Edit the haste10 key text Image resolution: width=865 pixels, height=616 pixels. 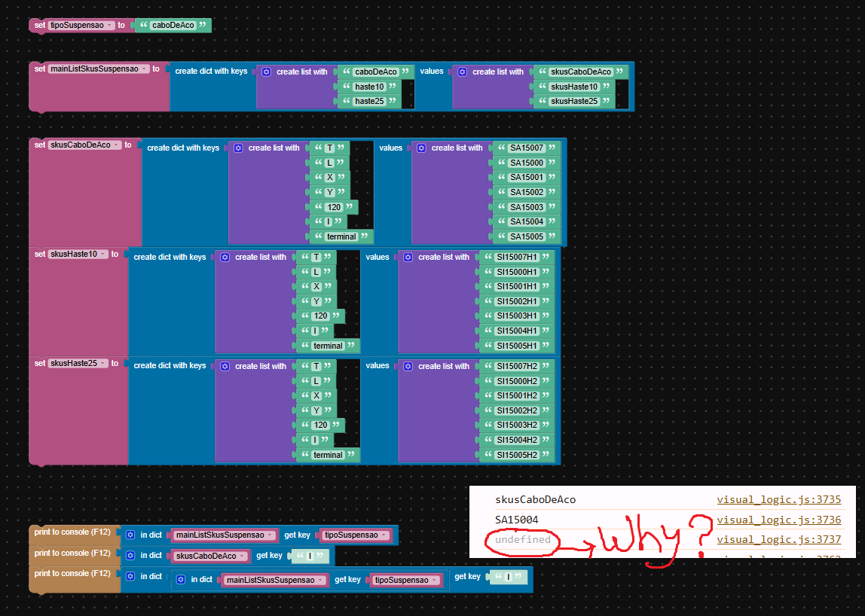[369, 87]
